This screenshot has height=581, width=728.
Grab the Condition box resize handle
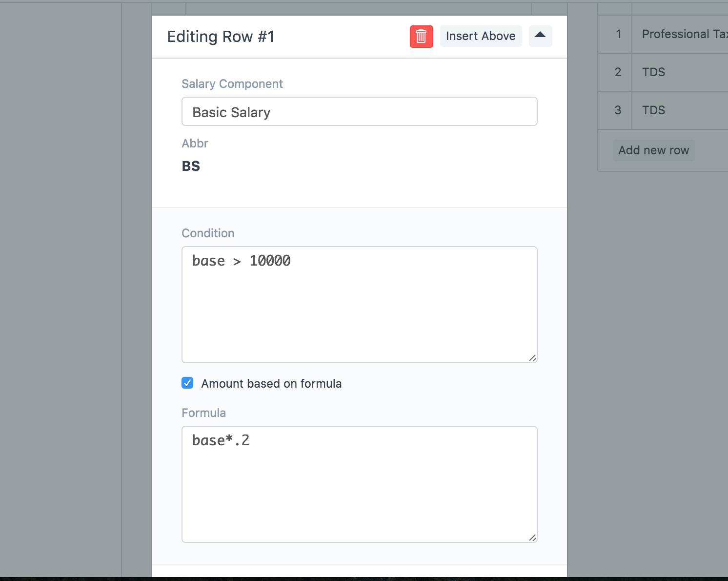point(532,358)
